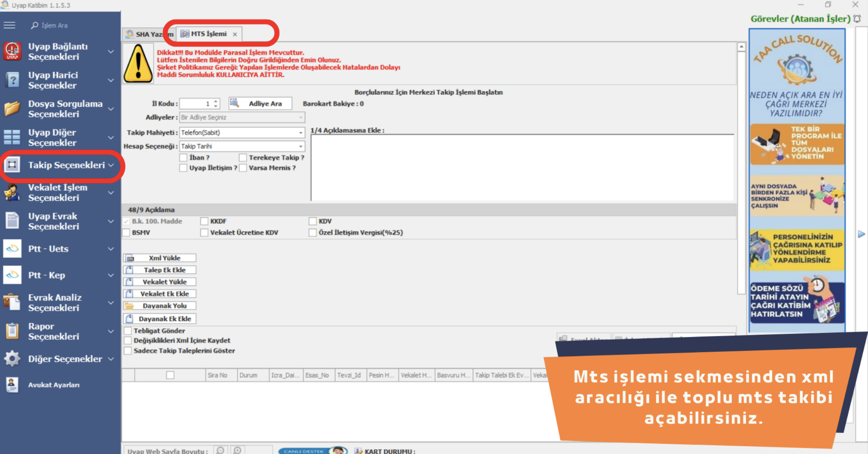The image size is (868, 454).
Task: Expand Uyap Bağlantı Seçenekleri chevron
Action: click(111, 51)
